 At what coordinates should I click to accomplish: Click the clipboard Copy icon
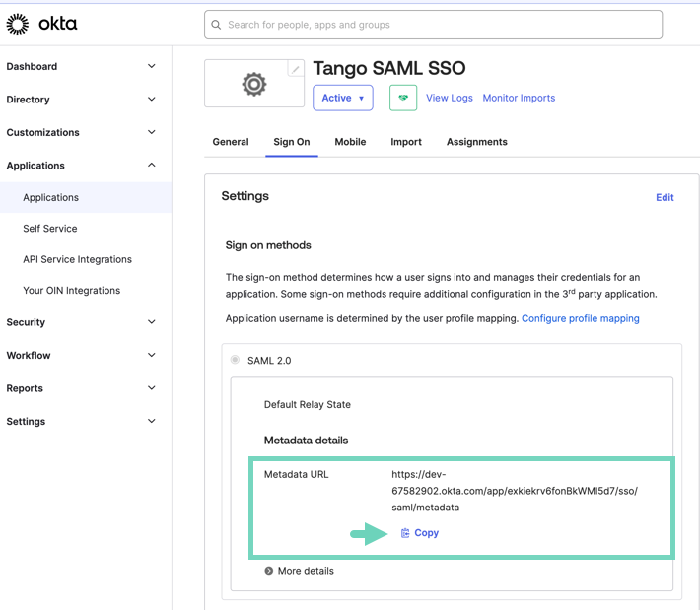[x=405, y=533]
